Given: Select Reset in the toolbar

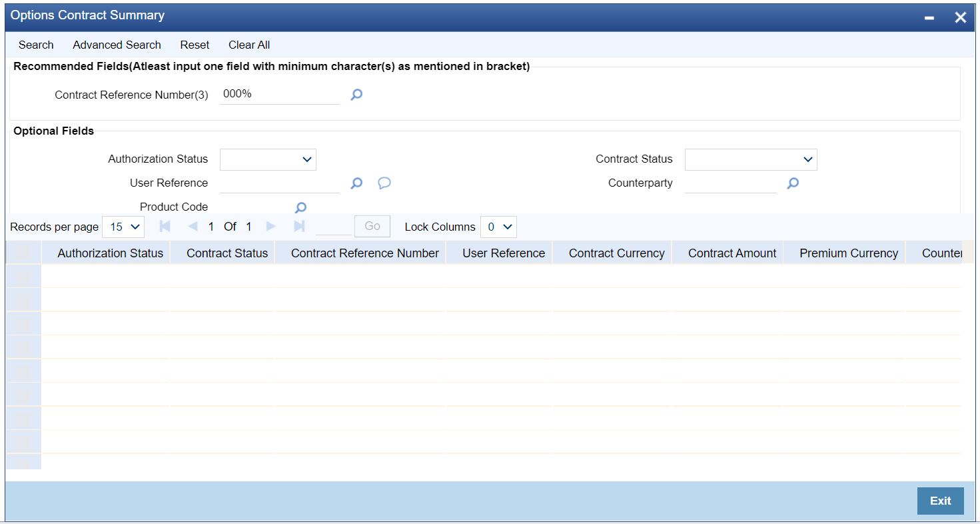Looking at the screenshot, I should tap(195, 45).
